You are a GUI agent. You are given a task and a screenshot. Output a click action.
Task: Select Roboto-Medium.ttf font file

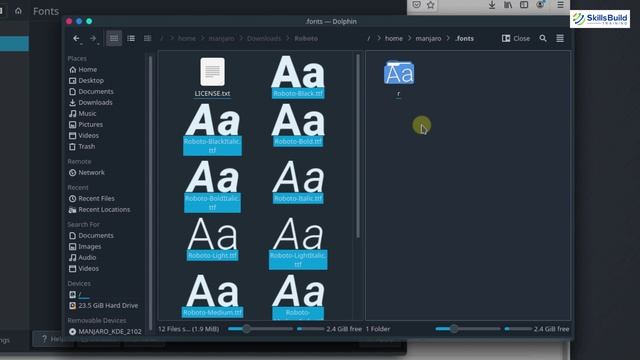pos(212,296)
